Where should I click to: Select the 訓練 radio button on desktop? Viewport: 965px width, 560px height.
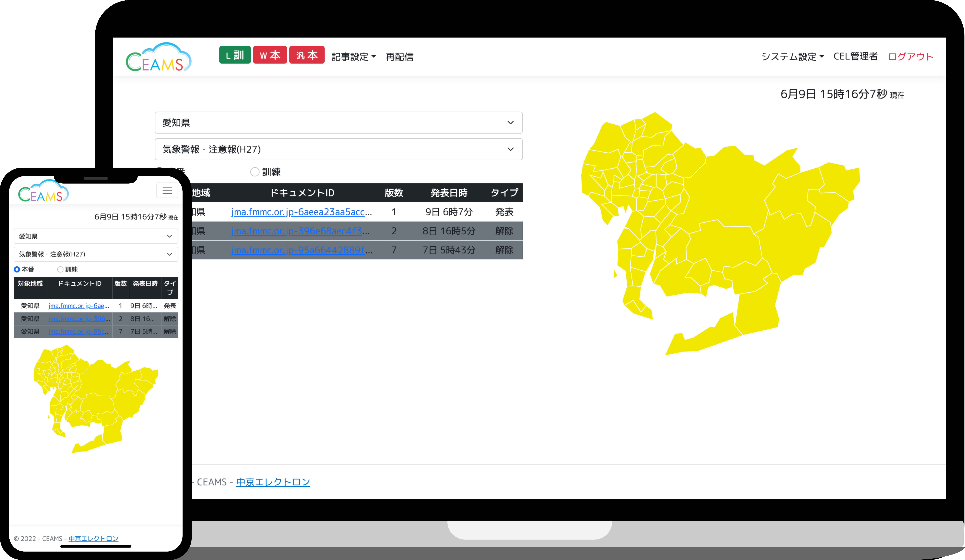click(x=255, y=172)
